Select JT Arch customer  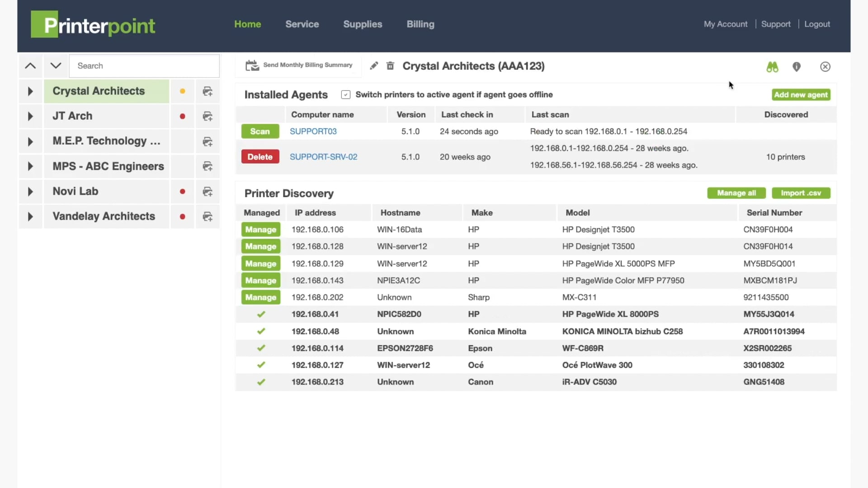point(107,116)
